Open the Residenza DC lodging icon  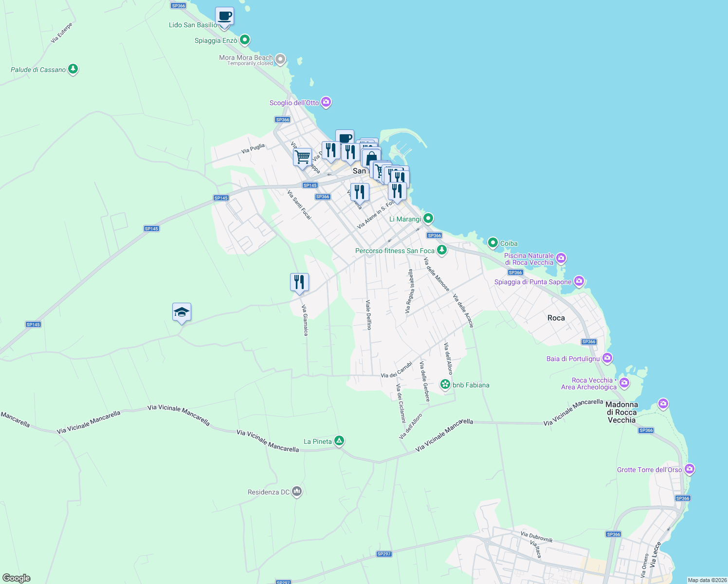tap(296, 492)
